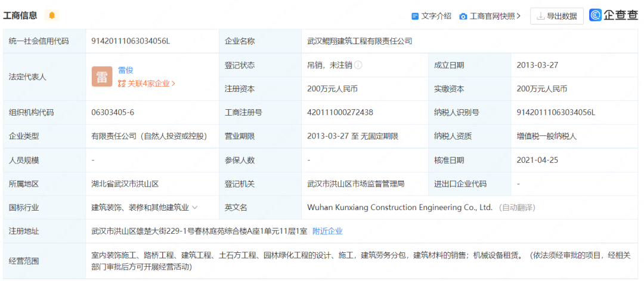644x281 pixels.
Task: Click the info icon next to 吊销，未注销
Action: pyautogui.click(x=358, y=65)
